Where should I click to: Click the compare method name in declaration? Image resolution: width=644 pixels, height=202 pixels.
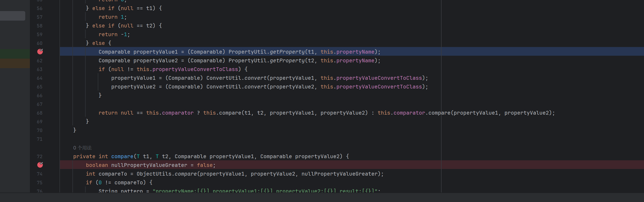click(x=122, y=156)
